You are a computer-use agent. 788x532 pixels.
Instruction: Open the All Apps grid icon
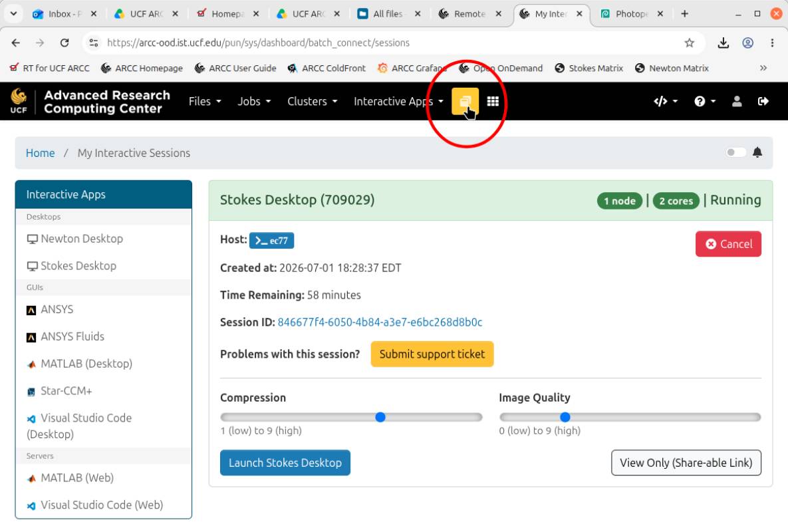pyautogui.click(x=493, y=101)
